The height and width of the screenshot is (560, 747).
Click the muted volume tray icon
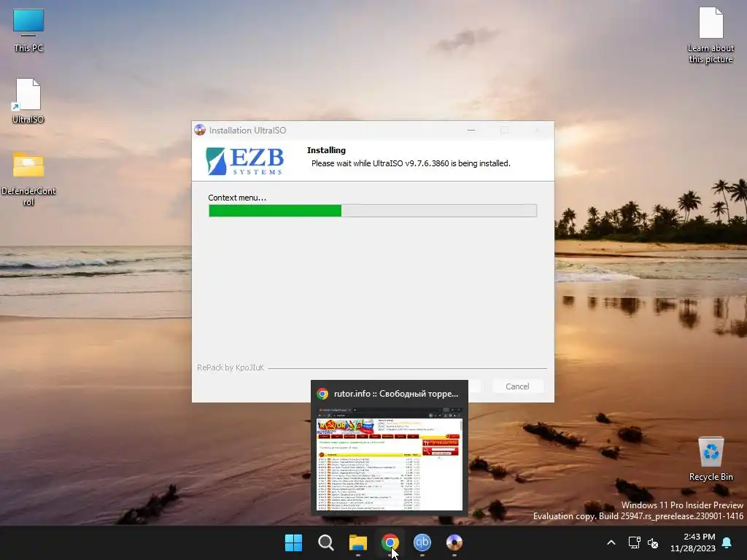point(653,542)
